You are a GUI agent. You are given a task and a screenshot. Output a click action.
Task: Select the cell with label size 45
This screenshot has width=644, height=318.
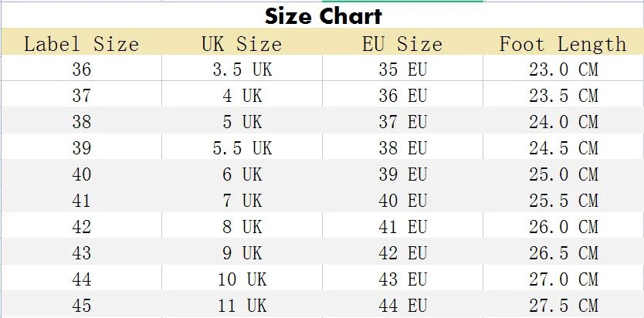(82, 304)
